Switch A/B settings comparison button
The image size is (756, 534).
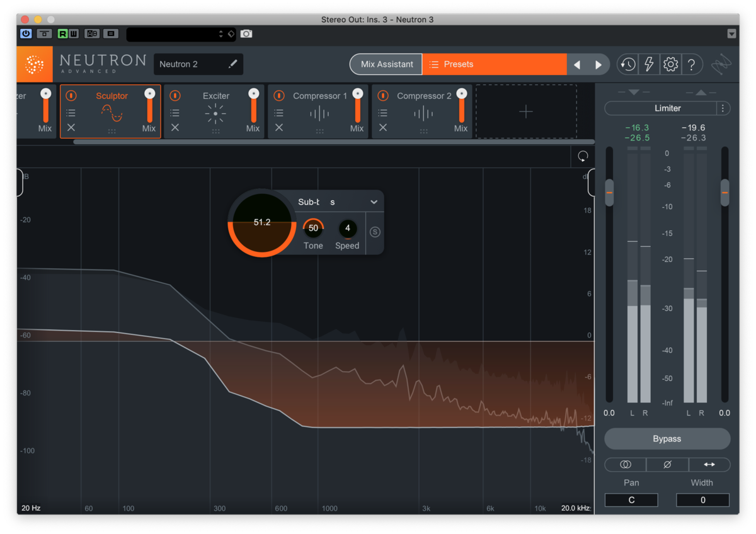tap(92, 34)
